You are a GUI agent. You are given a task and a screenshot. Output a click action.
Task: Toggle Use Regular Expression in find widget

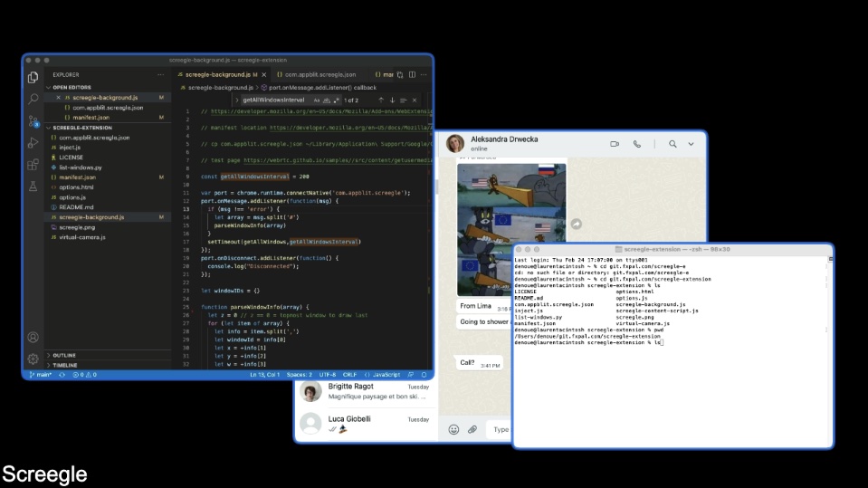click(336, 100)
